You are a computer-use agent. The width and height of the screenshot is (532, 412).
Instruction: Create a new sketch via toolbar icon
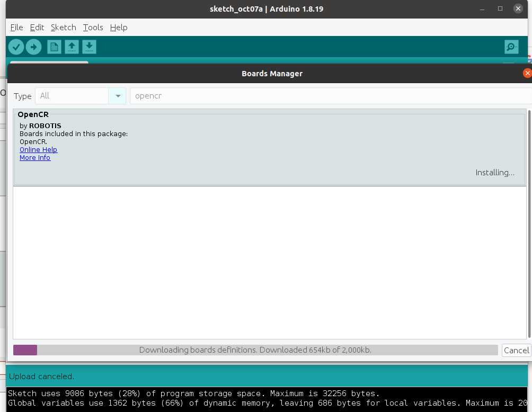[54, 47]
